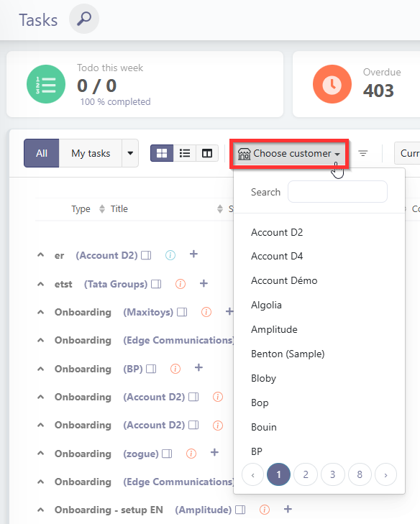This screenshot has height=524, width=420.
Task: Click info icon for etst (Tata Groups)
Action: coord(181,284)
